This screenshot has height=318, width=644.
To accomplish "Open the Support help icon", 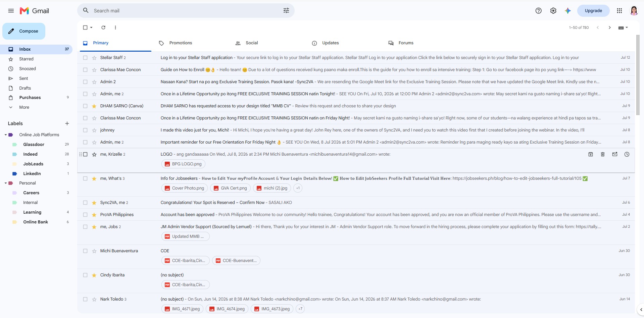I will [x=539, y=11].
